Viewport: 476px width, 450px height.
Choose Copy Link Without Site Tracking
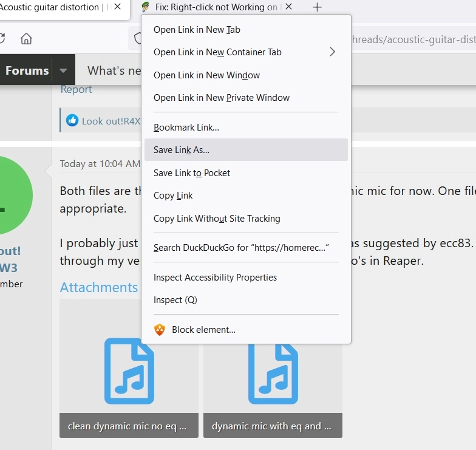click(x=246, y=219)
